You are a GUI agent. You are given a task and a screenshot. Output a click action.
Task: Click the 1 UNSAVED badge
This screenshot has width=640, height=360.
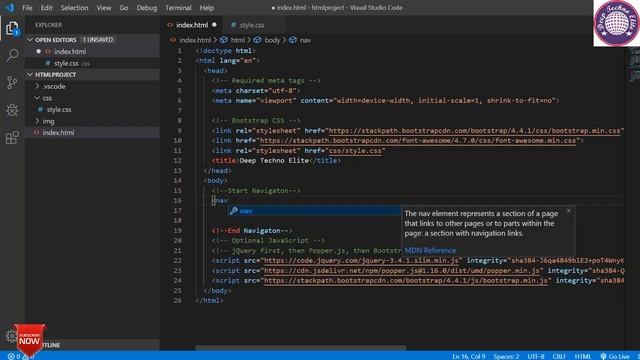point(98,40)
